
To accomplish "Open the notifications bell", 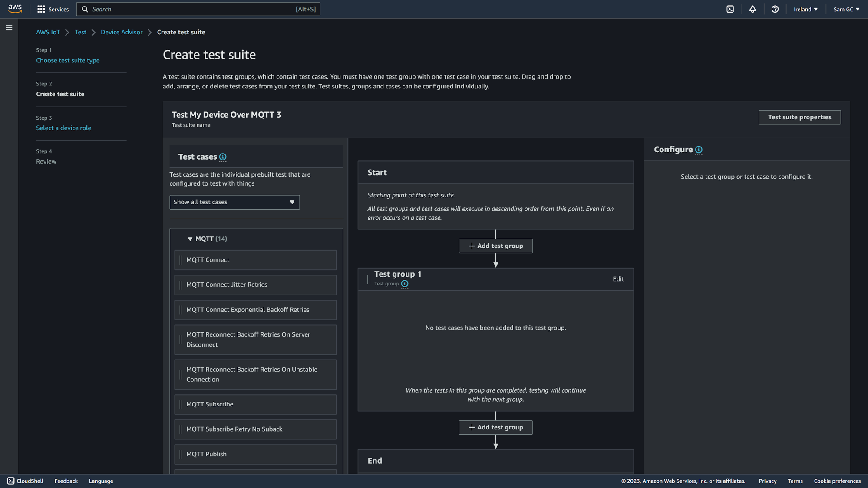I will point(752,9).
